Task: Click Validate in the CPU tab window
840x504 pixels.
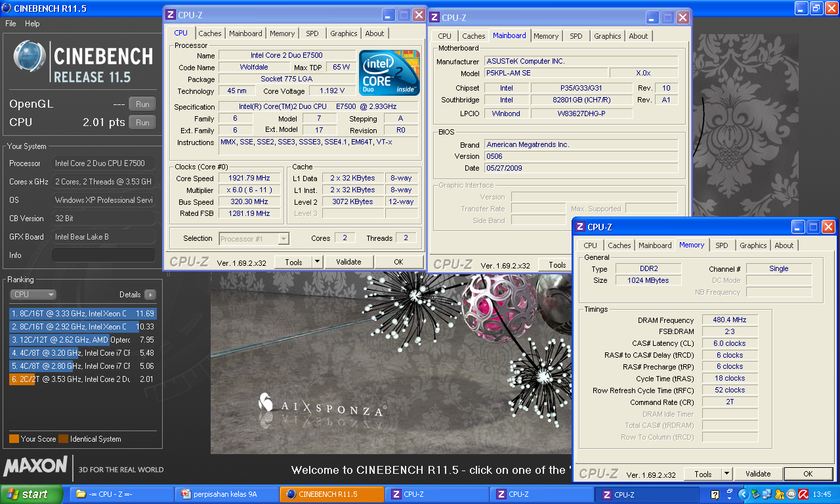Action: (x=348, y=261)
